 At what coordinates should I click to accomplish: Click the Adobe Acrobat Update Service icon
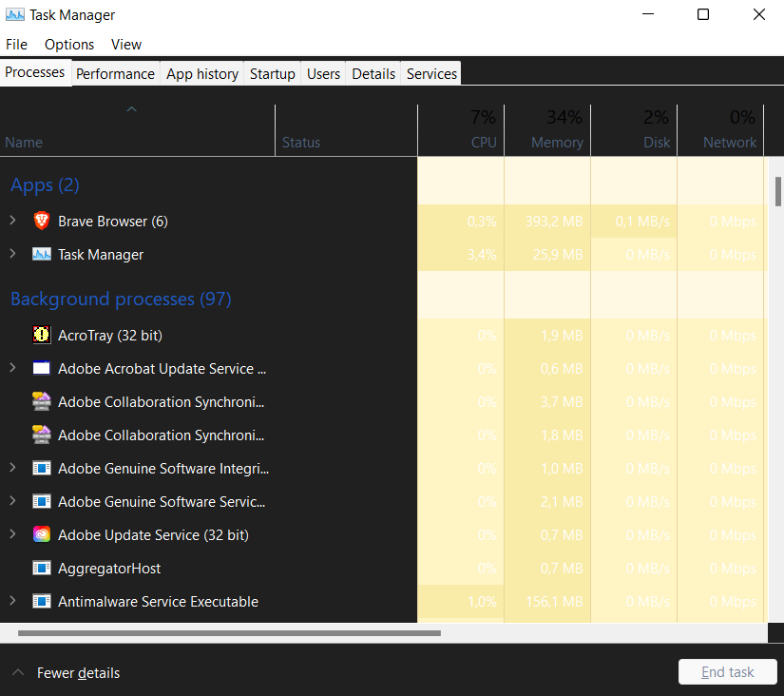[x=42, y=368]
